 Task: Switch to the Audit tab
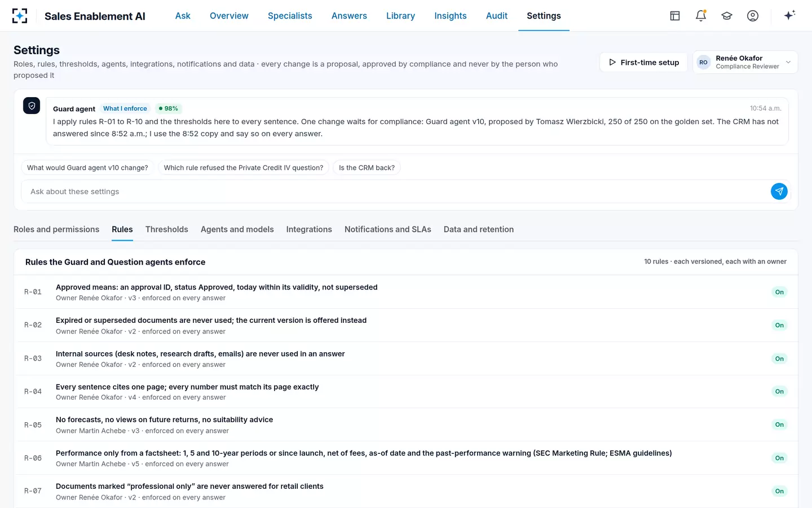pyautogui.click(x=497, y=16)
